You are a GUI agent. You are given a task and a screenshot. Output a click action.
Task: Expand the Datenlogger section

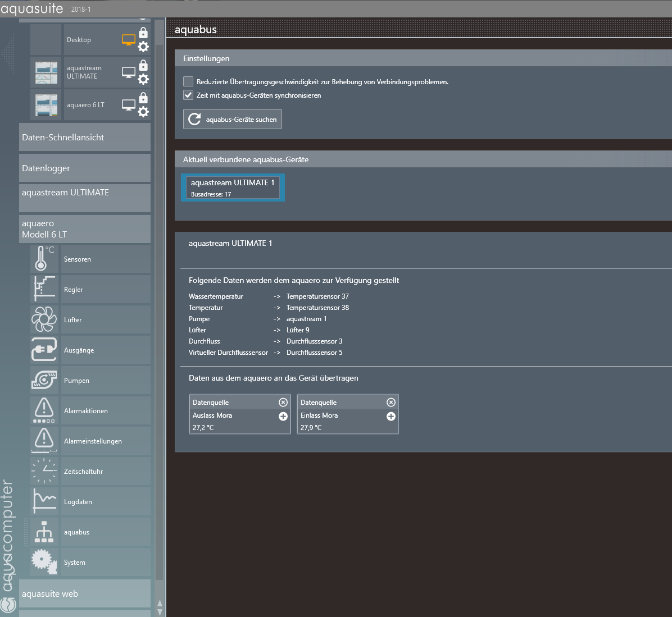(x=84, y=168)
